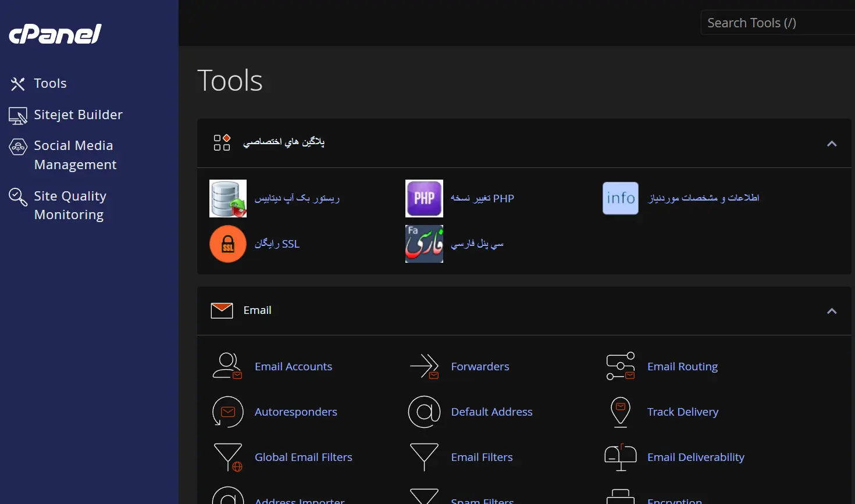Open the database backup restore link
The image size is (855, 504).
[297, 198]
